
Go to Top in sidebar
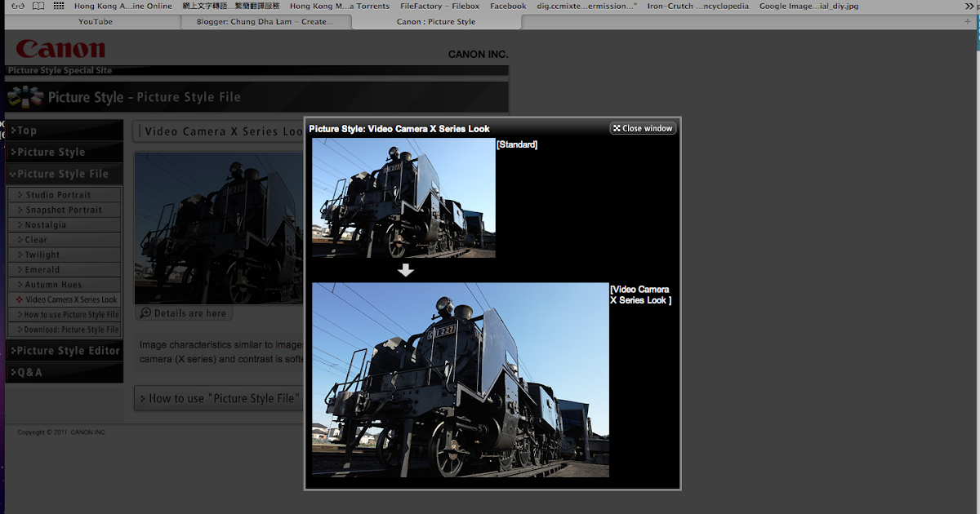pyautogui.click(x=65, y=131)
